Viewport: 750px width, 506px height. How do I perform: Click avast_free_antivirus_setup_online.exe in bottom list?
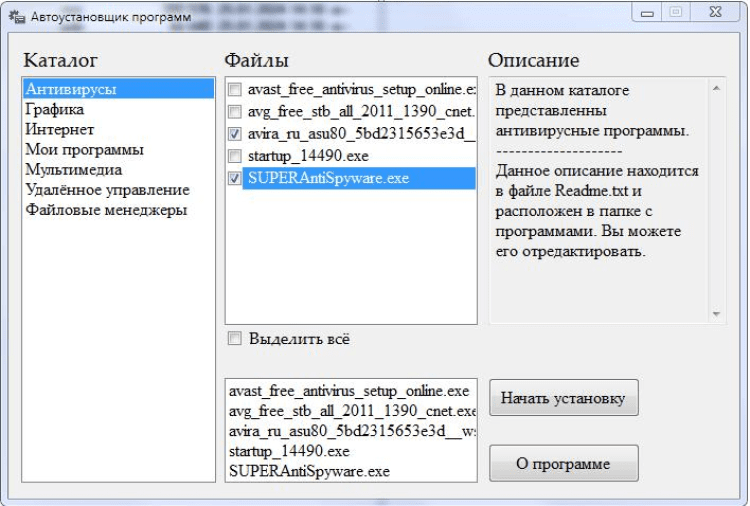349,391
